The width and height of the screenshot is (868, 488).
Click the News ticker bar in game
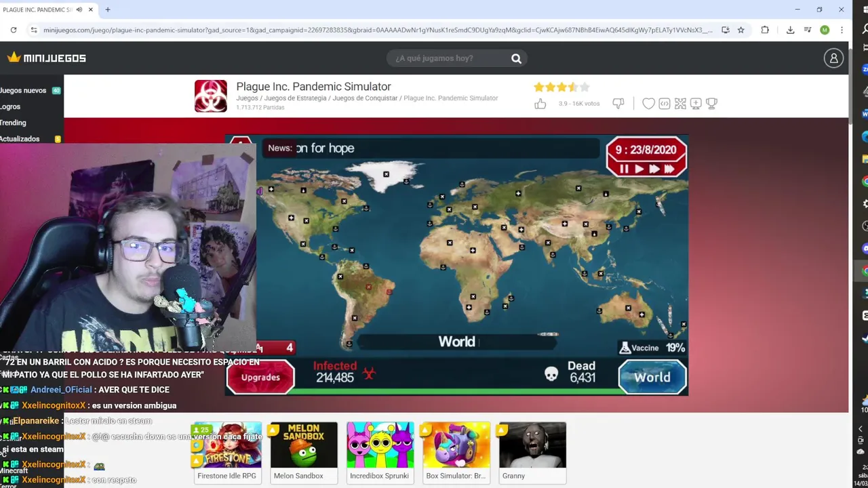click(x=432, y=148)
